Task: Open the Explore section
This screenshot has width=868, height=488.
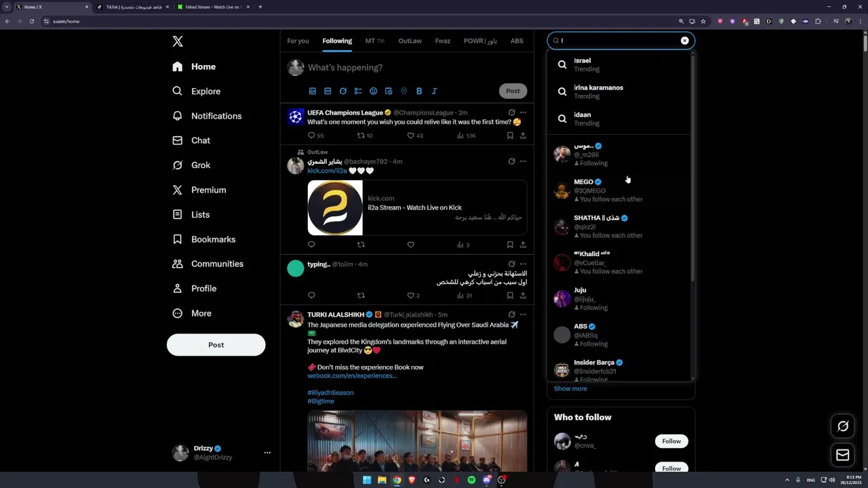Action: tap(196, 91)
